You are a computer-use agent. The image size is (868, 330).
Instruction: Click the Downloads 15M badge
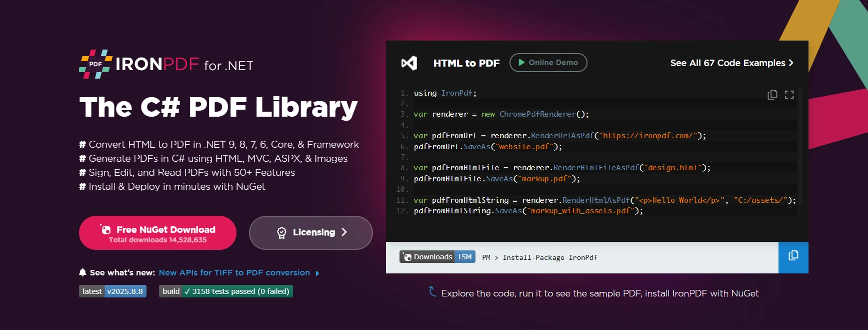(x=437, y=257)
